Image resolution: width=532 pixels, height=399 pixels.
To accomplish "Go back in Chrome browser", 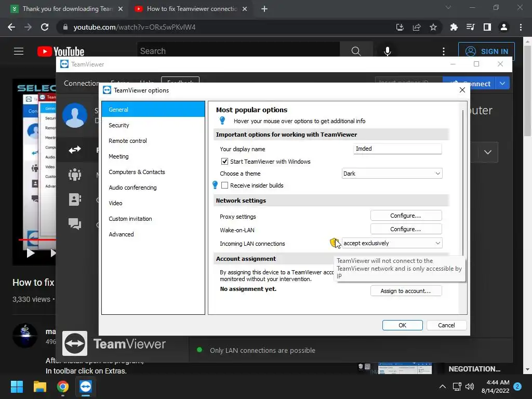I will (x=11, y=27).
